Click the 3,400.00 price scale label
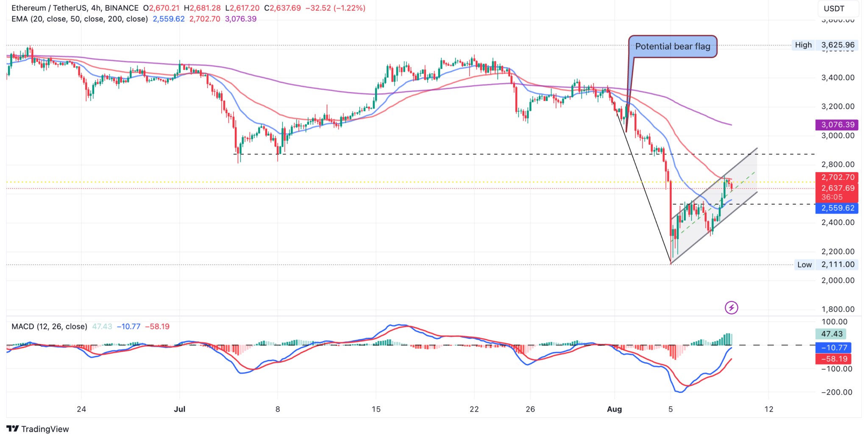868x440 pixels. 838,78
